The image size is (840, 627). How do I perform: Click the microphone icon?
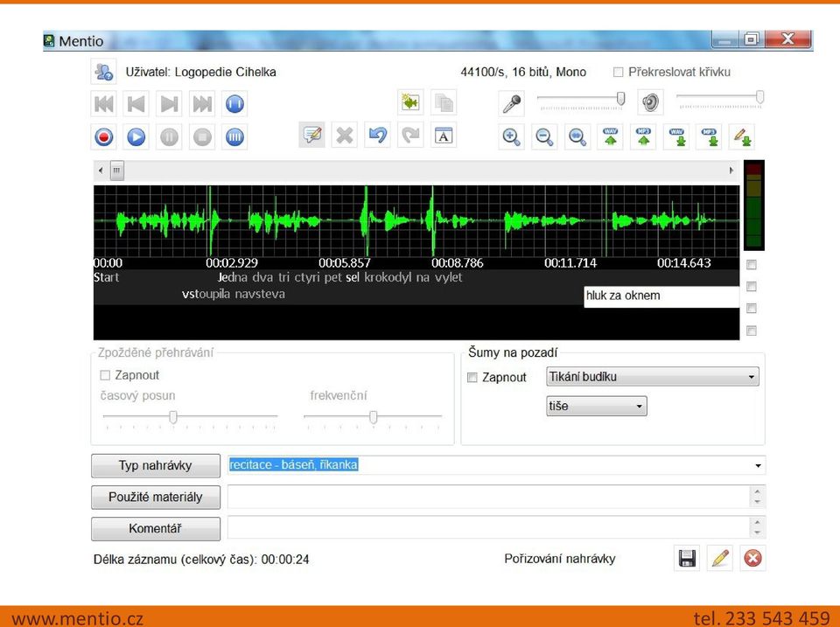click(x=512, y=103)
